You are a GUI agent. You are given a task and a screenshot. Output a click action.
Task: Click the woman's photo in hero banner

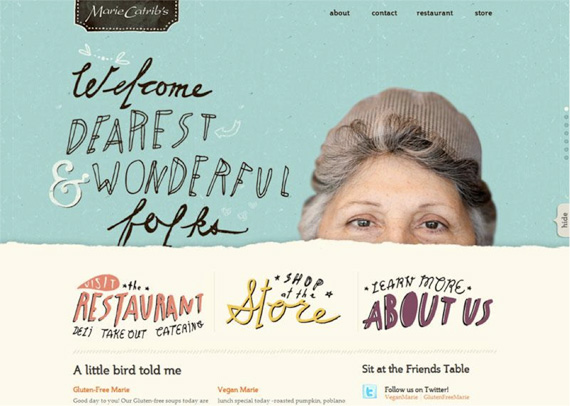point(397,166)
